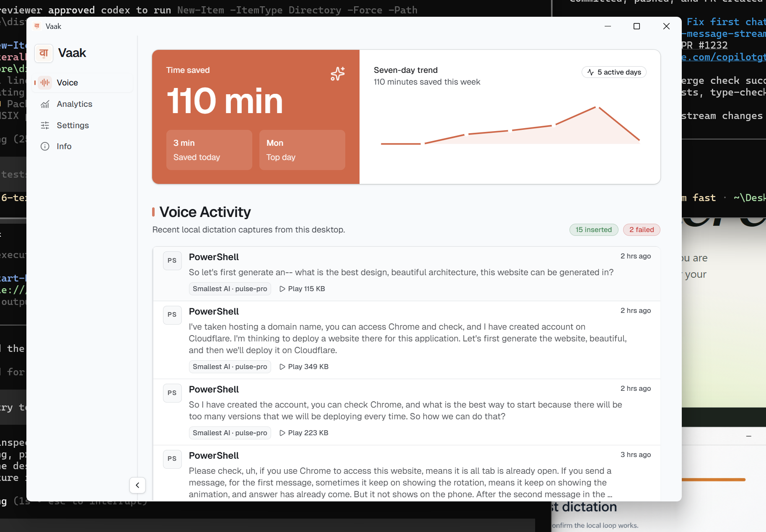Click the Analytics chart icon
Viewport: 766px width, 532px height.
pyautogui.click(x=45, y=104)
